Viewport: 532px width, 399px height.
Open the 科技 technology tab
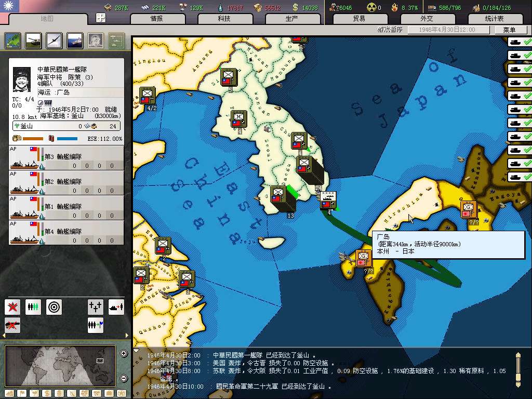click(x=224, y=19)
